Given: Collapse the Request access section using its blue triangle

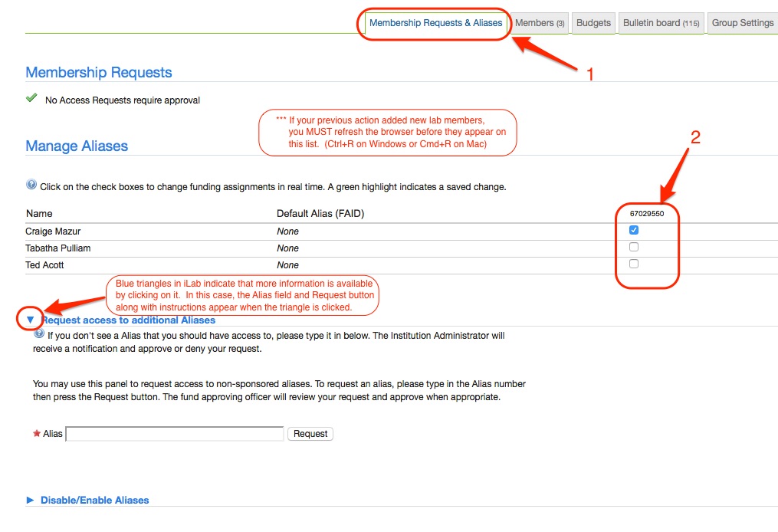Looking at the screenshot, I should click(31, 320).
